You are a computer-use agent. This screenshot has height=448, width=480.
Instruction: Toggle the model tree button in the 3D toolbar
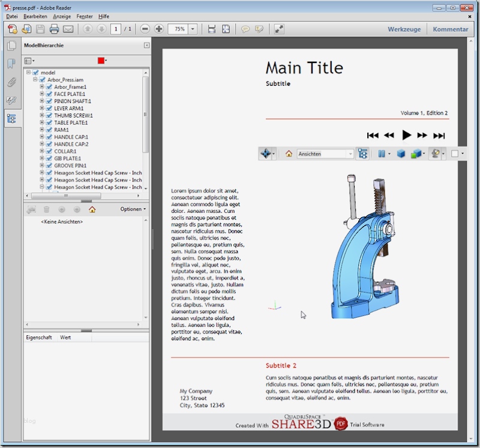(362, 154)
